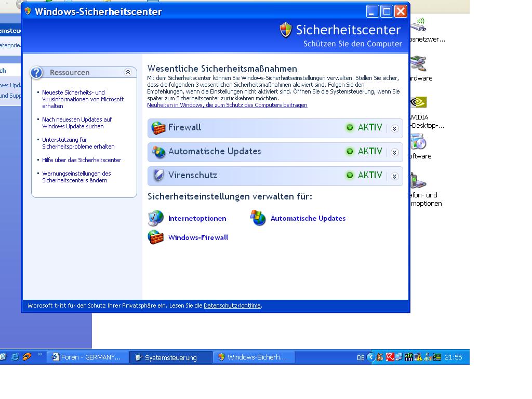Viewport: 532px width, 399px height.
Task: Click the shield icon in the Virenschutz row
Action: [158, 176]
